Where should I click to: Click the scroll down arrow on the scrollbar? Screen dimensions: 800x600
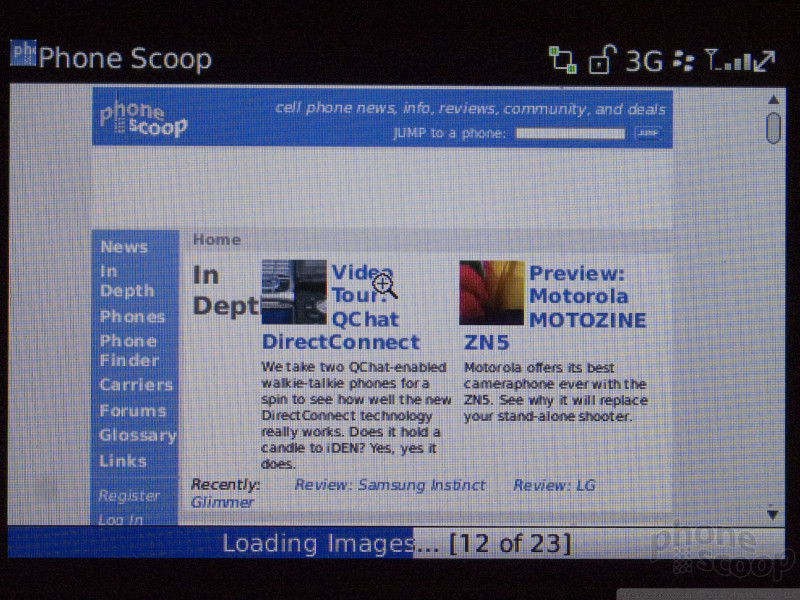click(x=773, y=514)
